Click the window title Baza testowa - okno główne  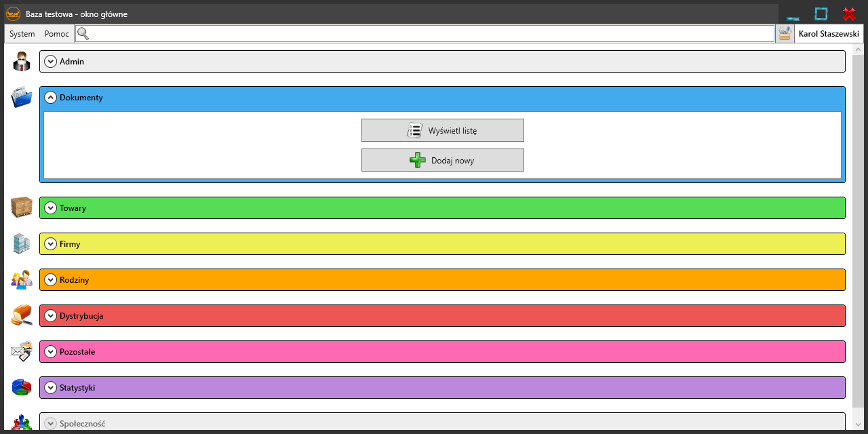tap(77, 14)
